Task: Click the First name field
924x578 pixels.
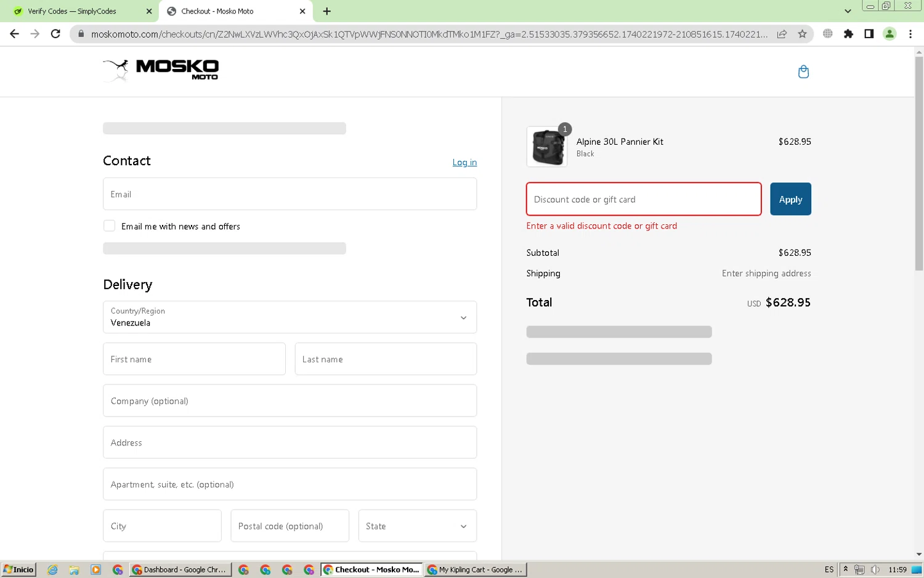Action: tap(194, 359)
